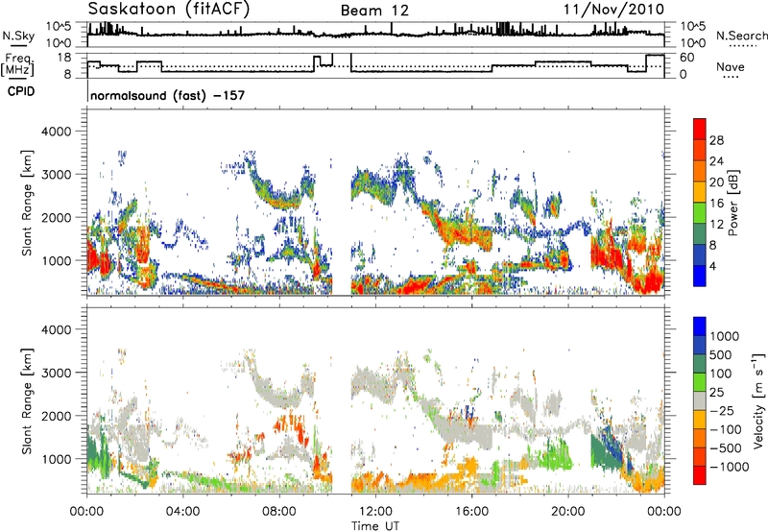Click the '28' power colorbar tick label
This screenshot has width=768, height=532.
pos(716,140)
